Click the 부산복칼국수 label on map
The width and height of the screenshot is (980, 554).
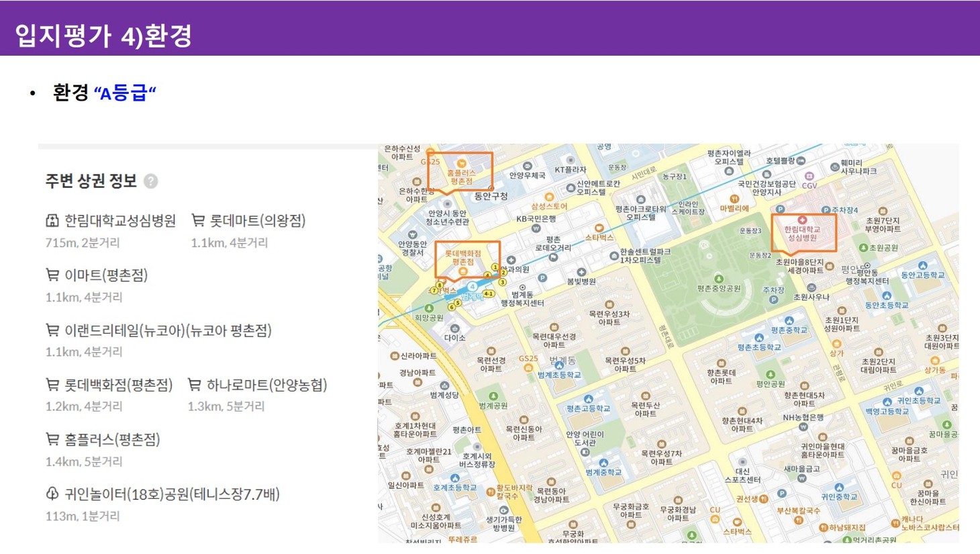click(798, 510)
